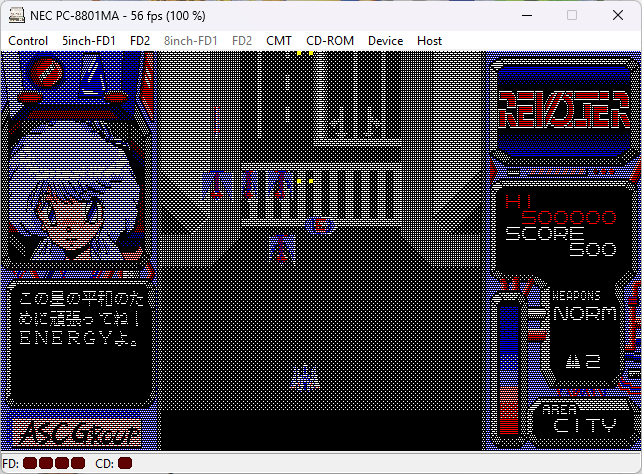Click the yellow bullet pair near the grille
This screenshot has height=474, width=642.
coord(305,181)
